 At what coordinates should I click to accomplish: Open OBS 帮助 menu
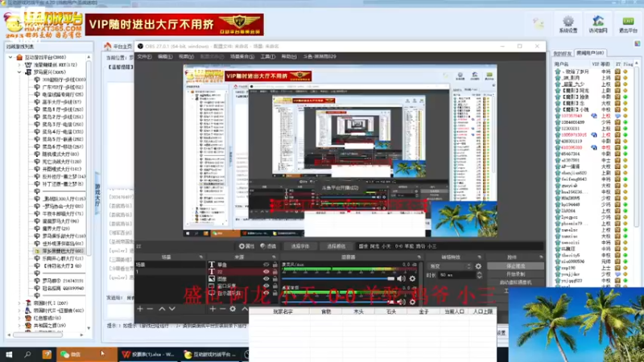pyautogui.click(x=289, y=56)
